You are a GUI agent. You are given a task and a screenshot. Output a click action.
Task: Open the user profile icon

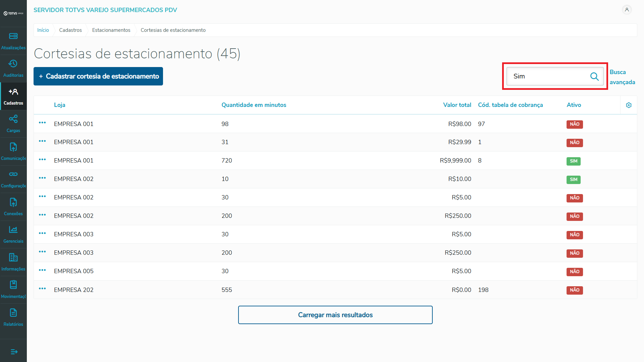pyautogui.click(x=627, y=10)
